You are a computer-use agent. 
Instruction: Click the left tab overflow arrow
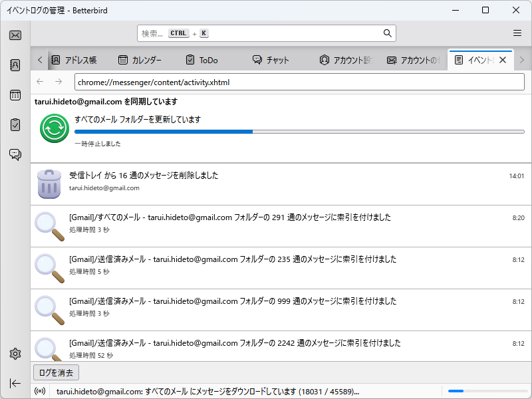tap(40, 59)
